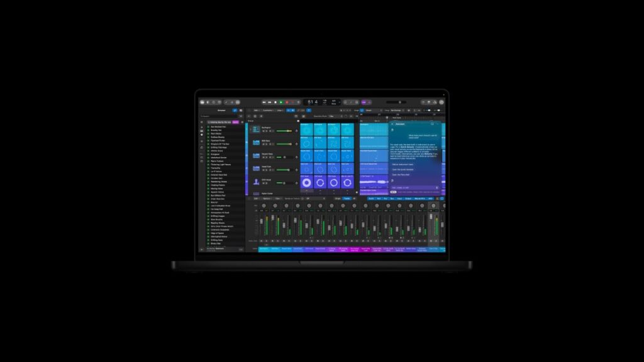Click the microphone icon in the Assistant input
This screenshot has height=362, width=644.
[x=437, y=187]
